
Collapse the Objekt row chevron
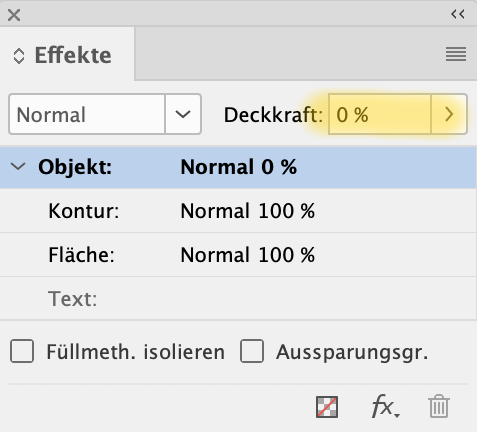pos(18,166)
